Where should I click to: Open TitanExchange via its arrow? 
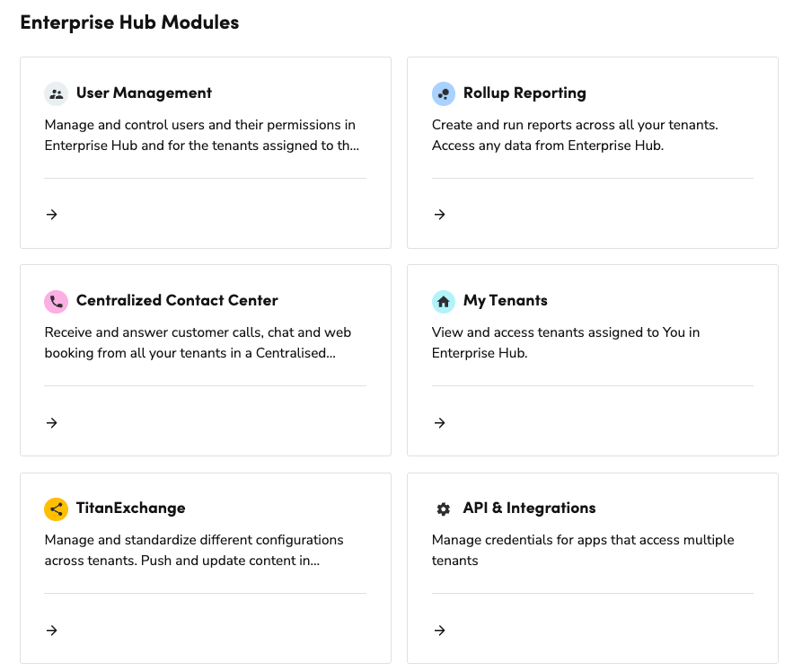click(51, 630)
